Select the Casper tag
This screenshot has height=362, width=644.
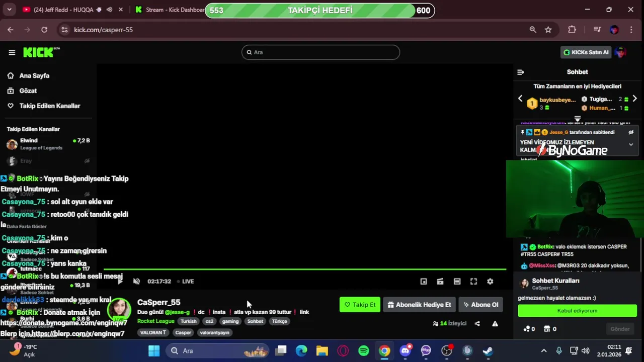pyautogui.click(x=183, y=332)
